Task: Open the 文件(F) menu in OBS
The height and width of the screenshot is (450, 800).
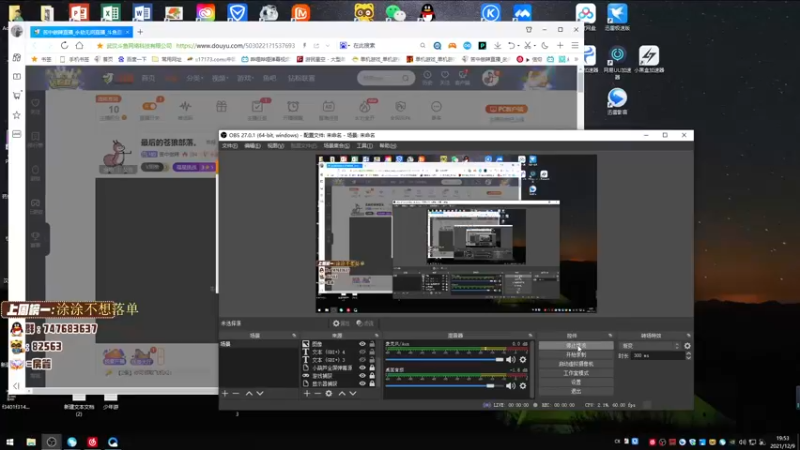Action: (x=230, y=146)
